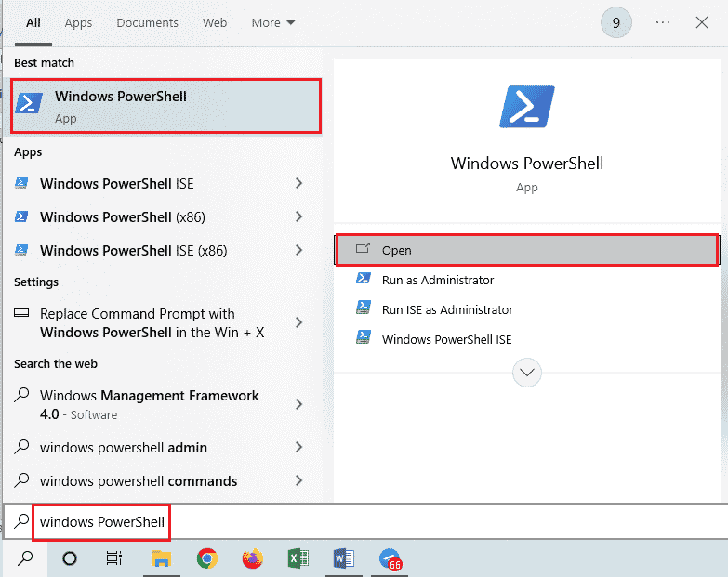Click the Windows PowerShell ISE app icon in Apps list
Viewport: 728px width, 577px height.
(21, 183)
